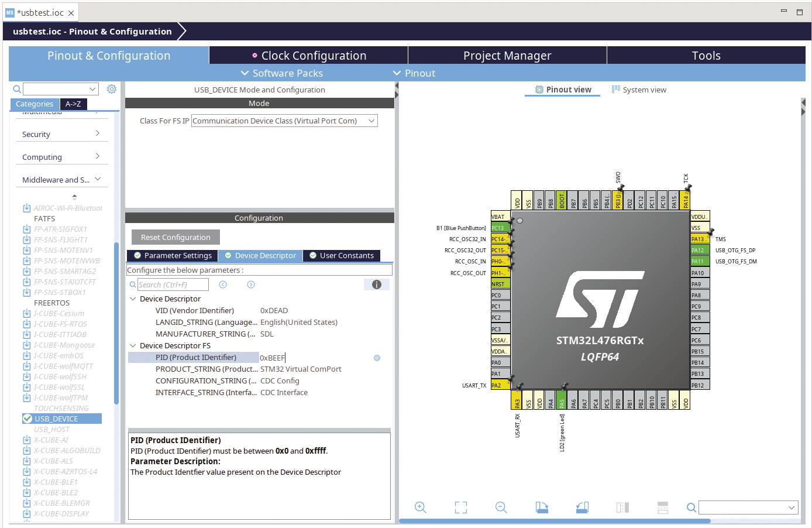Zoom in on the chip pinout view
Image resolution: width=812 pixels, height=528 pixels.
(420, 508)
